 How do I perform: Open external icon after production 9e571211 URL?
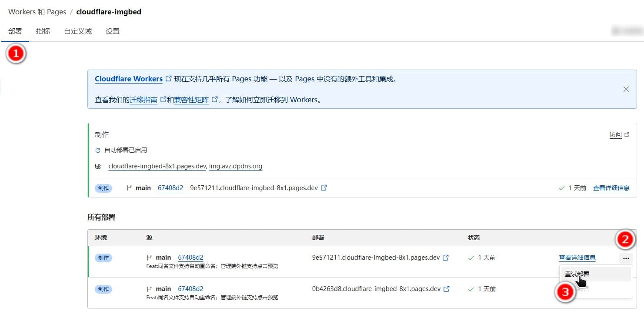click(x=324, y=188)
